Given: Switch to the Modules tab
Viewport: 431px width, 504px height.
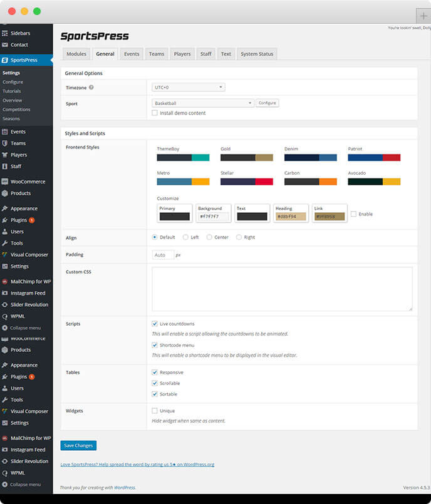Looking at the screenshot, I should (76, 54).
